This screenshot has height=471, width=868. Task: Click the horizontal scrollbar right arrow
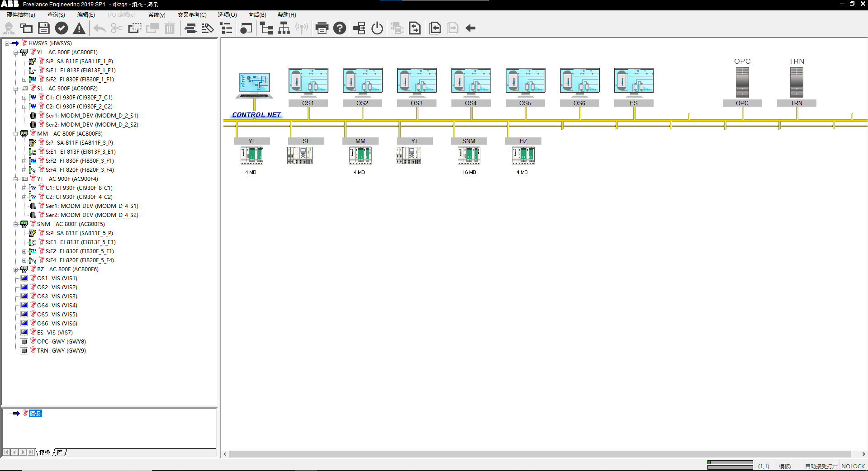click(x=863, y=454)
